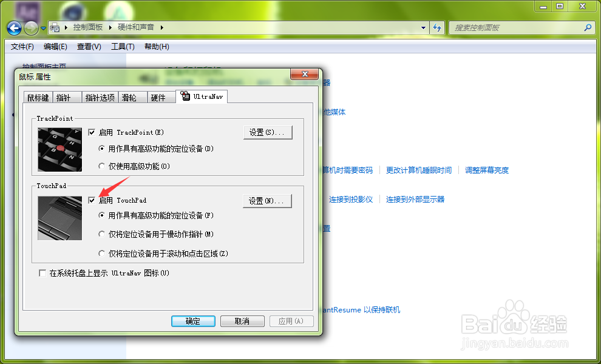Select 仅将定位设备用于滚动和点击区域 option
Viewport: 601px width, 364px height.
tap(101, 254)
